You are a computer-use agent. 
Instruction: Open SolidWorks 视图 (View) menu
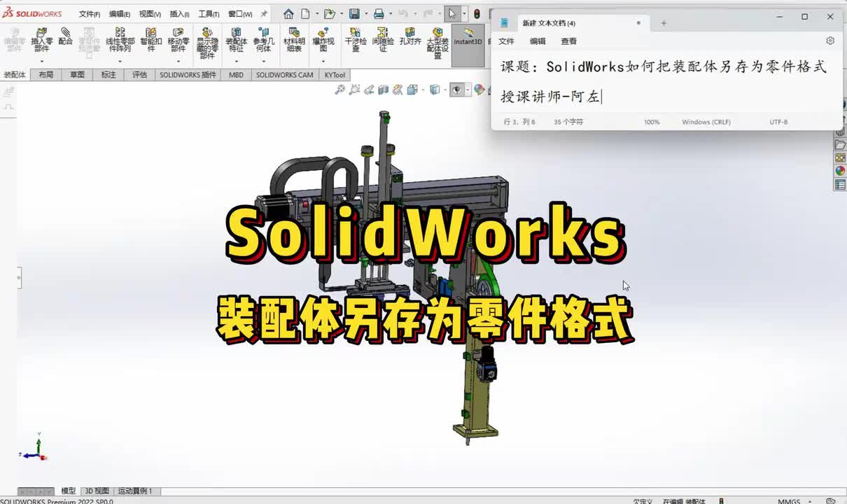pyautogui.click(x=149, y=14)
